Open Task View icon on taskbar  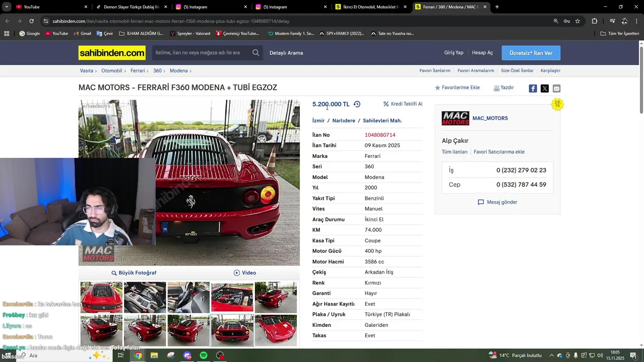[x=121, y=355]
